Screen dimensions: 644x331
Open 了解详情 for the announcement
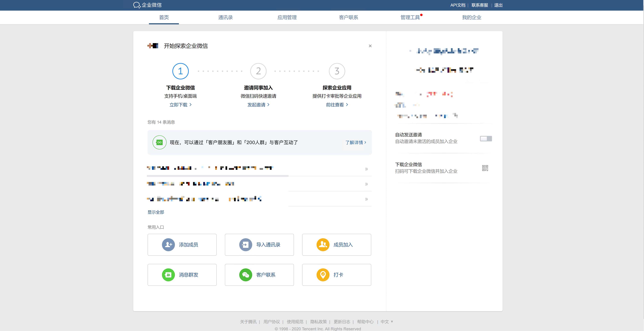pos(356,142)
